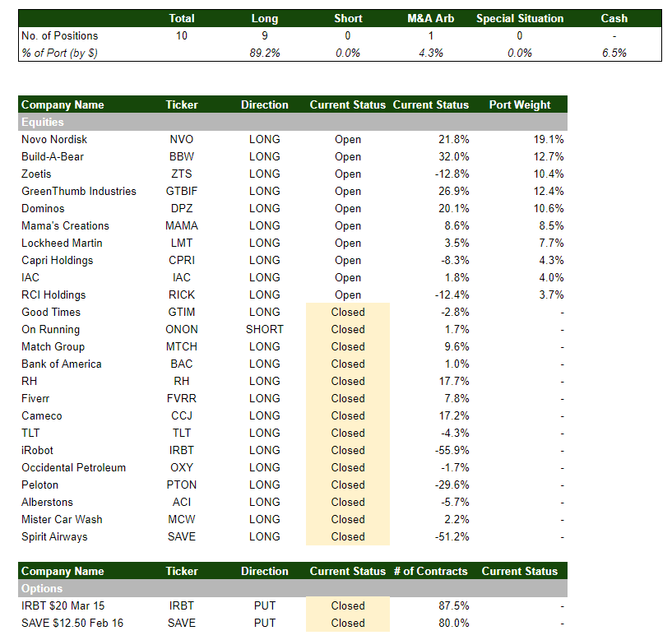Select the Zoetis row name

tap(36, 174)
